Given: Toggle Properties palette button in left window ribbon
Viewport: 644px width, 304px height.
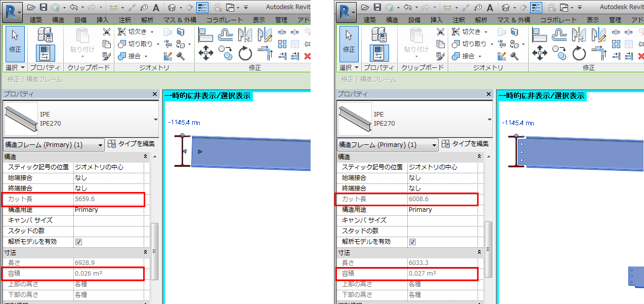Looking at the screenshot, I should coord(46,53).
